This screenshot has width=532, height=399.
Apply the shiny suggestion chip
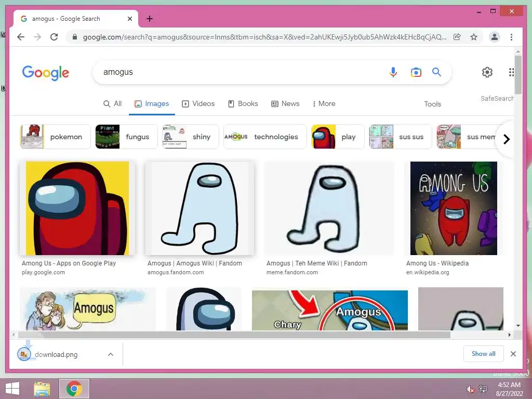[190, 137]
